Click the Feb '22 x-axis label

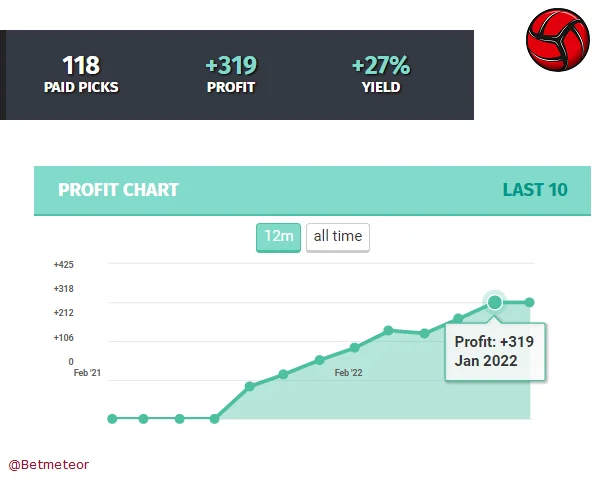[348, 373]
